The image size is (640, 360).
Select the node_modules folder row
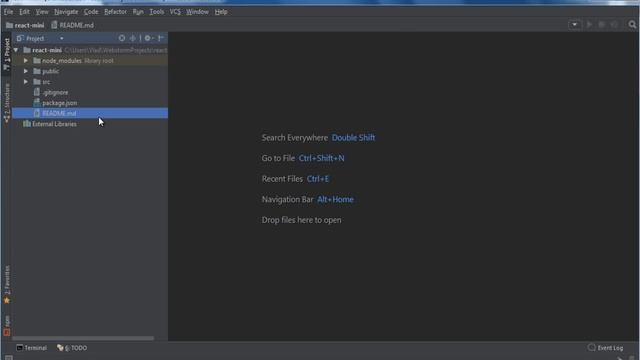[x=90, y=61]
